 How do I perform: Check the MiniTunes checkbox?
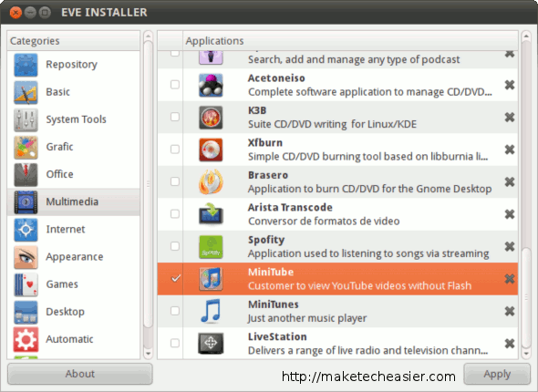click(x=175, y=311)
